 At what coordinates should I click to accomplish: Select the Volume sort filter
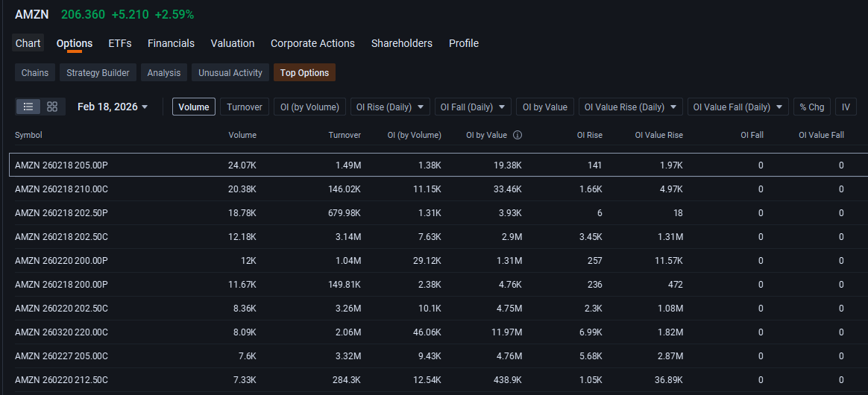click(x=194, y=107)
